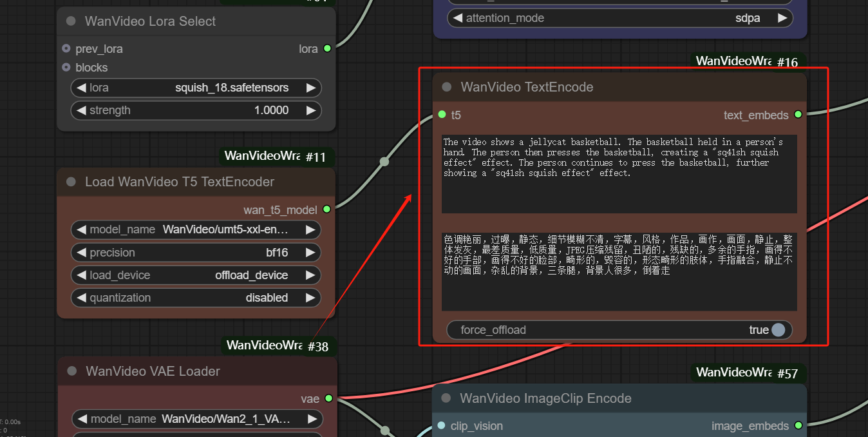Collapse the Load WanVideo T5 TextEncoder node
This screenshot has height=437, width=868.
(71, 182)
